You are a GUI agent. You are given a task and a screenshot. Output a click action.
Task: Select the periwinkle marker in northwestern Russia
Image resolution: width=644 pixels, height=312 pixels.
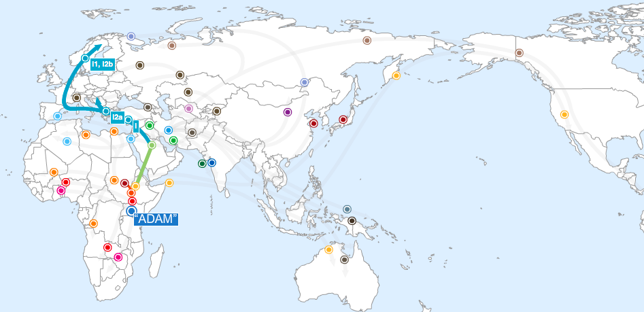[131, 36]
